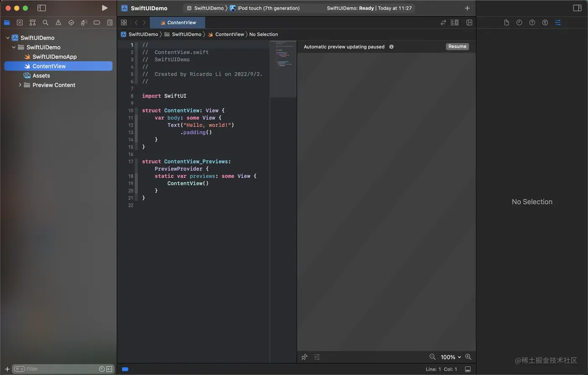The image size is (588, 375).
Task: Zoom out of the preview canvas
Action: (x=432, y=357)
